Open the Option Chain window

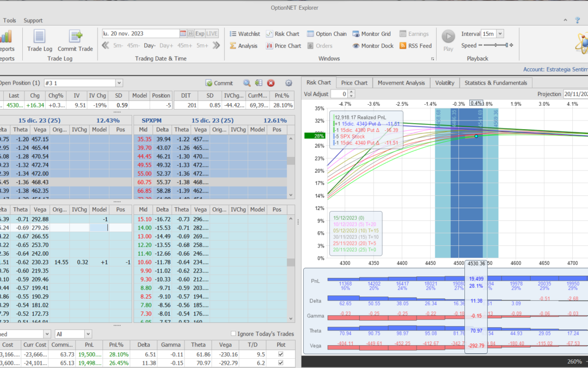click(327, 34)
